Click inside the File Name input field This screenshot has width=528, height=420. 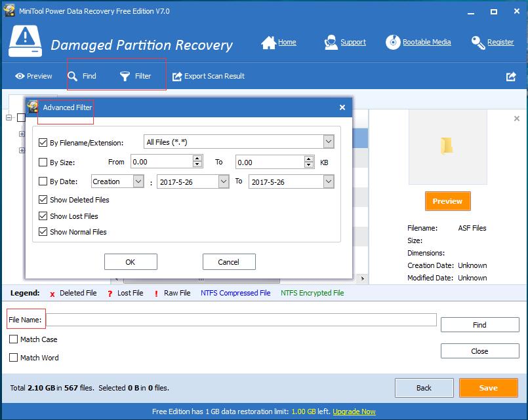pyautogui.click(x=243, y=320)
